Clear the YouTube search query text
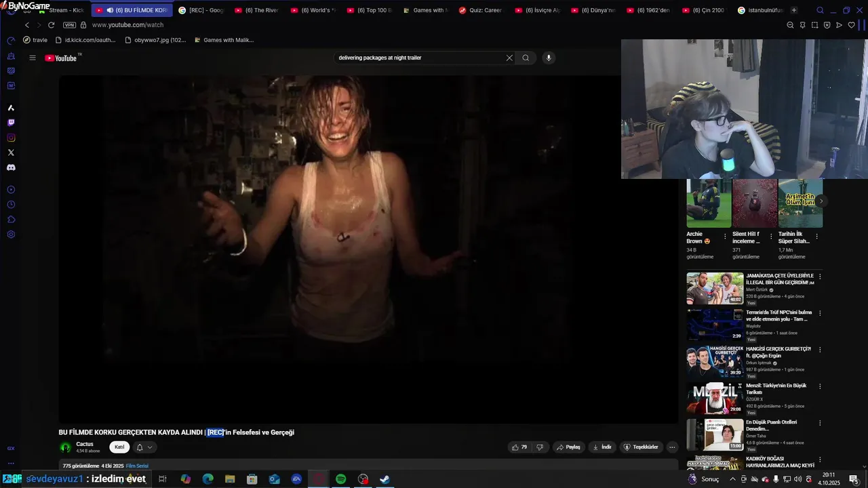This screenshot has width=868, height=488. click(x=509, y=58)
